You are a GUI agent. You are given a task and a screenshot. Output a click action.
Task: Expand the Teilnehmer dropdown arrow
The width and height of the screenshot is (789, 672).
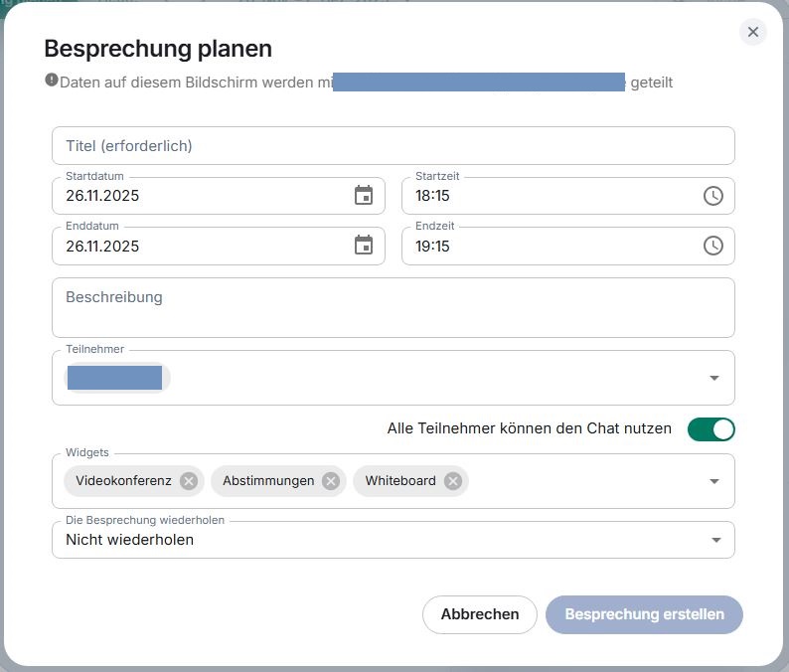click(713, 378)
